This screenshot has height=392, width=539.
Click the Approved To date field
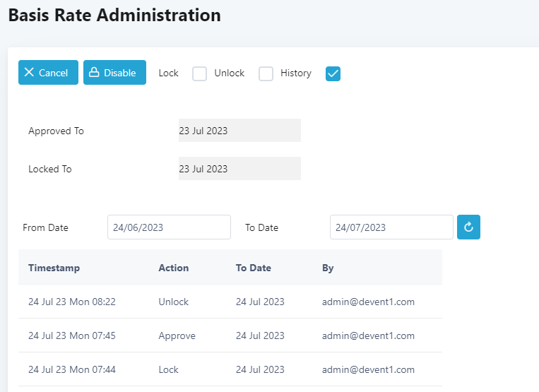[239, 131]
